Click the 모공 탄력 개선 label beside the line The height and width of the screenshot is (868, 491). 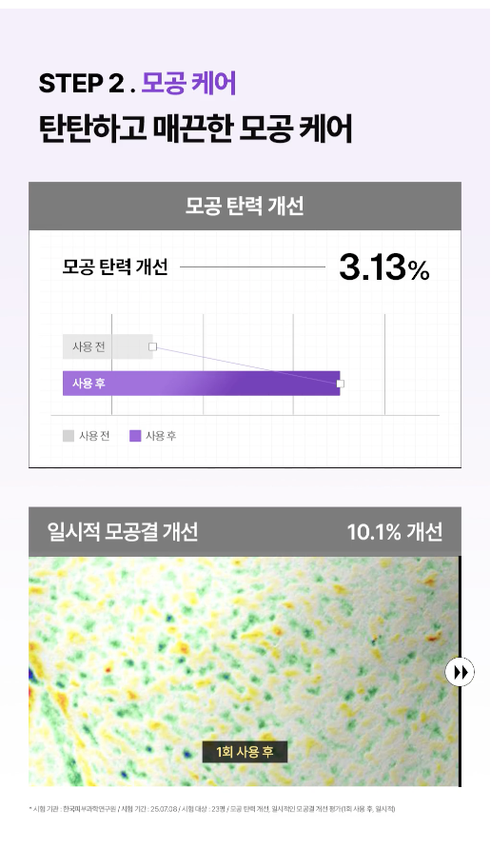(x=115, y=267)
